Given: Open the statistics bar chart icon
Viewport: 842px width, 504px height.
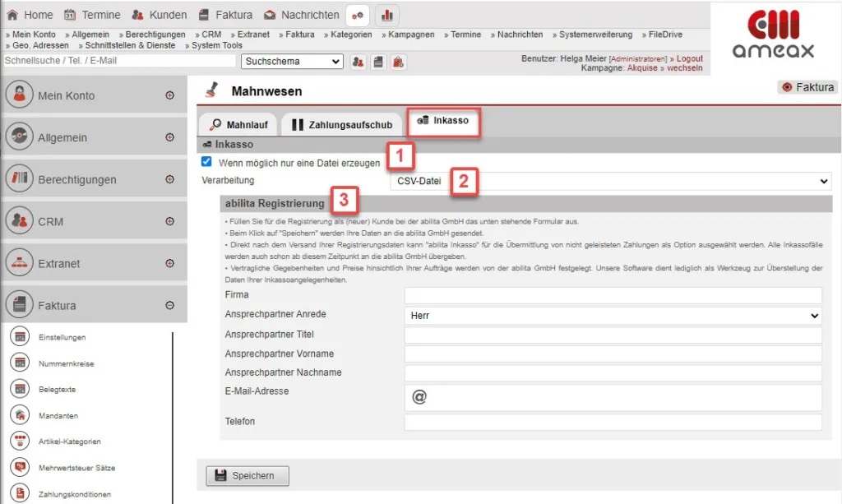Looking at the screenshot, I should pyautogui.click(x=386, y=14).
